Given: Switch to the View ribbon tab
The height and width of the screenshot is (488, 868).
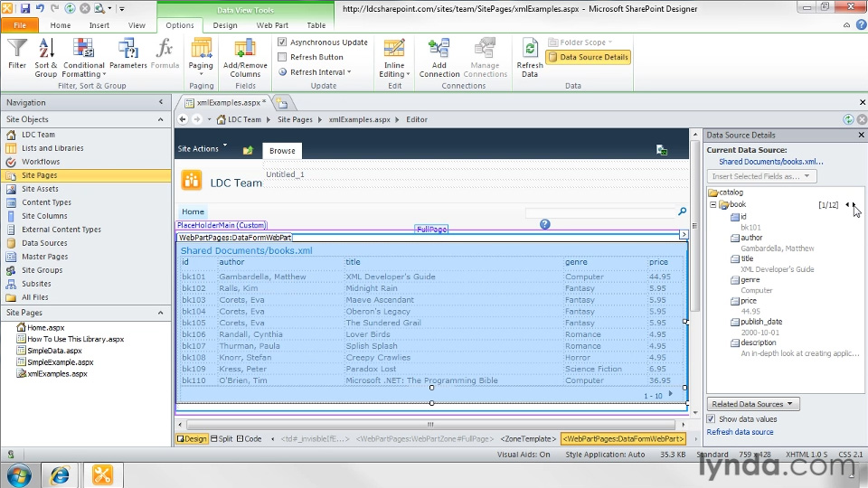Looking at the screenshot, I should click(137, 25).
